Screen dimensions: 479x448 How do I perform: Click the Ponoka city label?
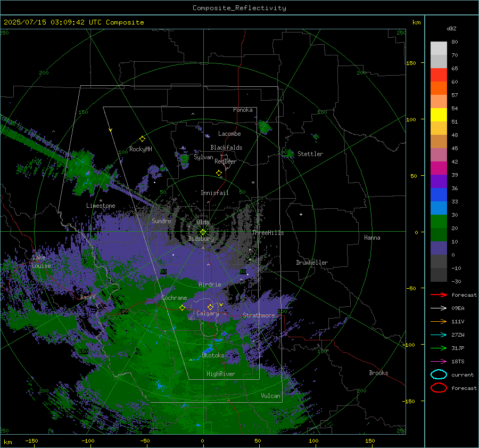(243, 110)
